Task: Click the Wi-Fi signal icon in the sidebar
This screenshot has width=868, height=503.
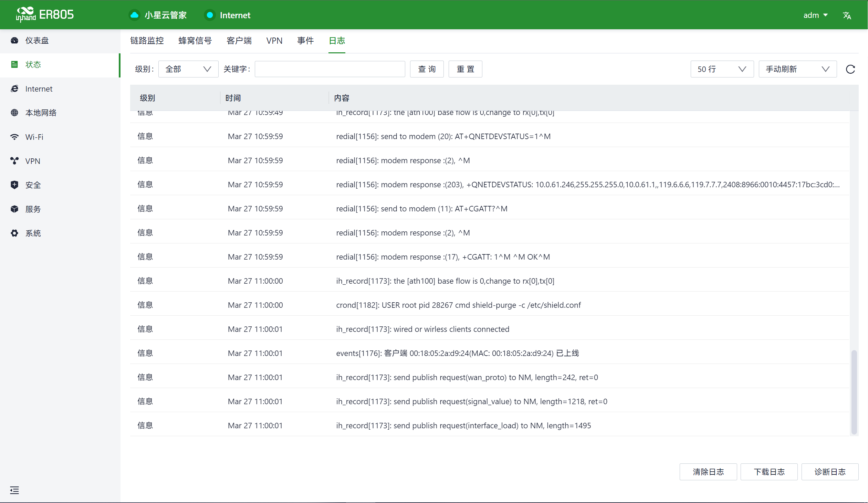Action: point(14,137)
